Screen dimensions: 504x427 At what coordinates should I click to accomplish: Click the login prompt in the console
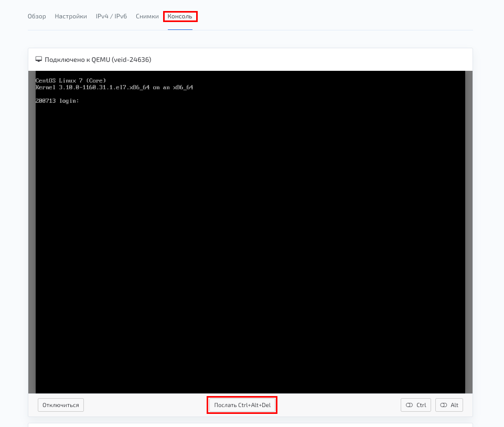click(57, 101)
